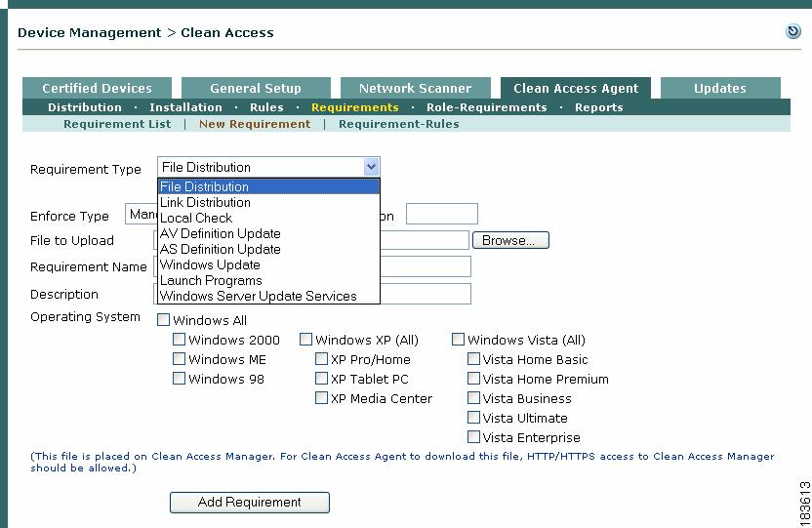
Task: Check the Windows XP (All) checkbox
Action: click(305, 339)
